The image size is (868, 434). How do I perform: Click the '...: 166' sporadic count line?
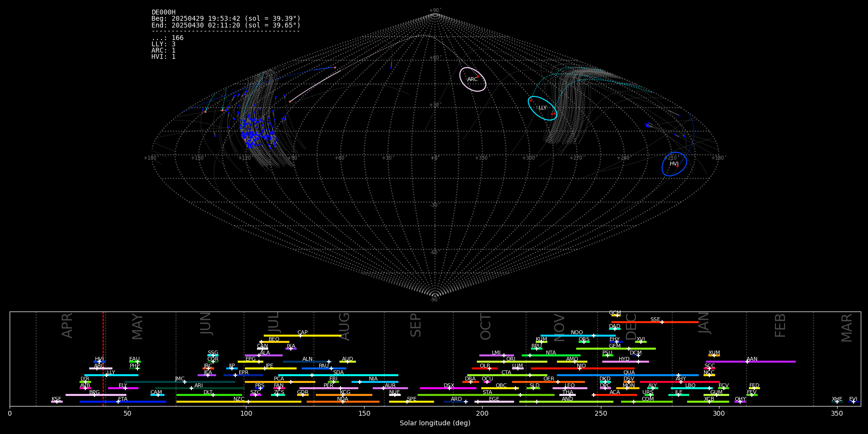(x=167, y=38)
